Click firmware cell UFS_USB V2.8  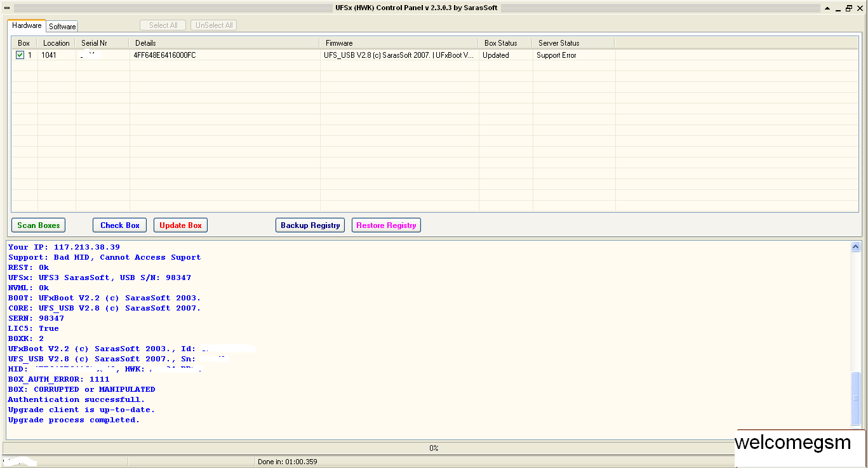[399, 55]
